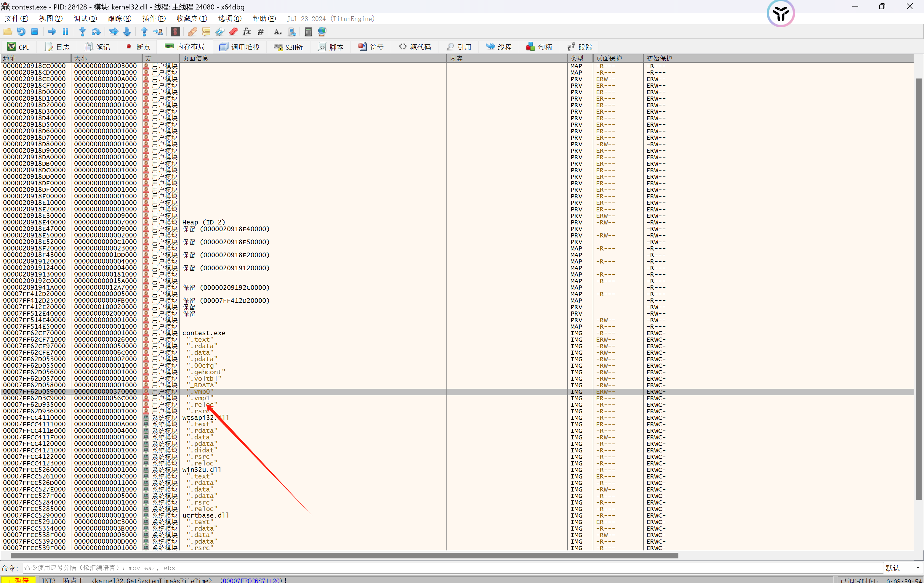Screen dimensions: 924x583
Task: Open the 笔记 notes tab
Action: (97, 47)
